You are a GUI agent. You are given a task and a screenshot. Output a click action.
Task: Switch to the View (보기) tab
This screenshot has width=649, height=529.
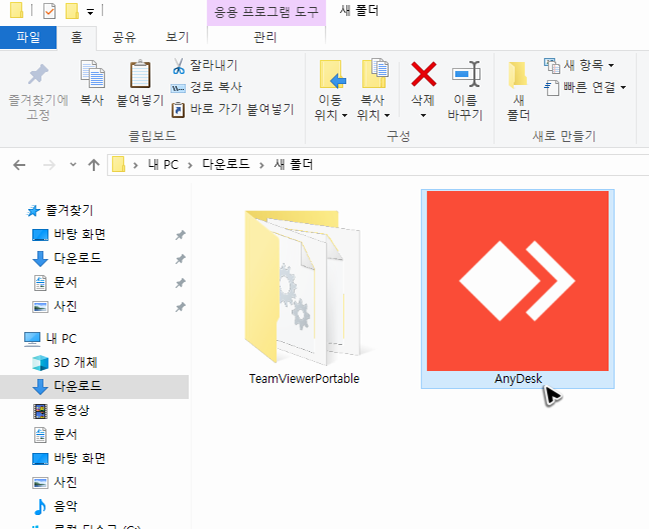click(x=178, y=38)
